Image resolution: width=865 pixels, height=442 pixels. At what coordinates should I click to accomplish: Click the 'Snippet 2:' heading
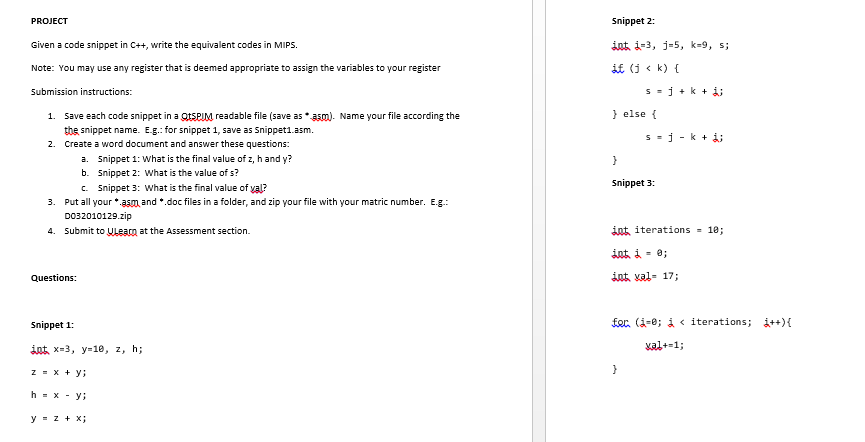click(633, 21)
